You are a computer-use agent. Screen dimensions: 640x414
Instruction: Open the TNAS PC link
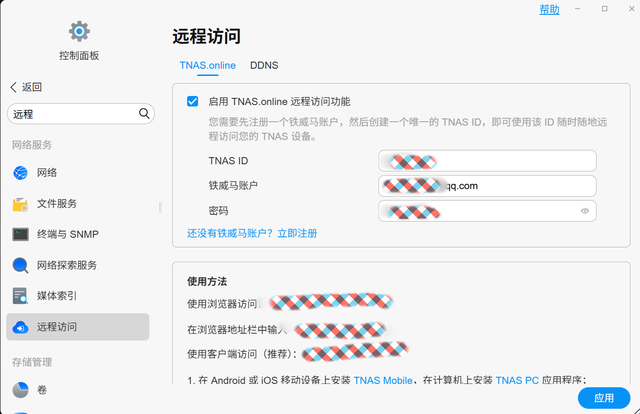517,380
